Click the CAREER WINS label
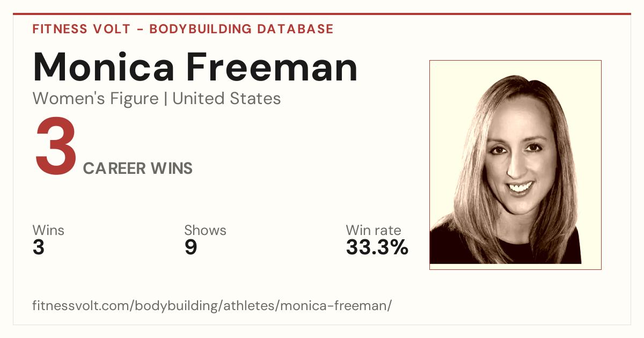Image resolution: width=644 pixels, height=338 pixels. pyautogui.click(x=138, y=168)
